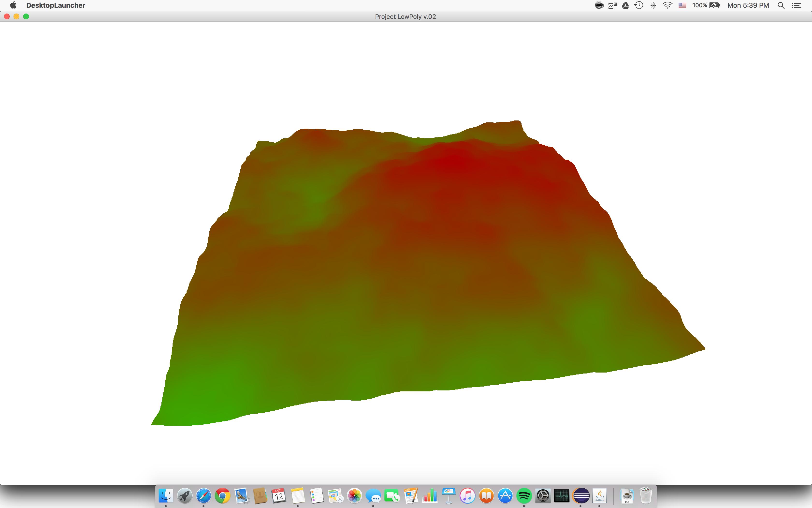Open the US flag input source menu
Image resolution: width=812 pixels, height=508 pixels.
(x=682, y=5)
